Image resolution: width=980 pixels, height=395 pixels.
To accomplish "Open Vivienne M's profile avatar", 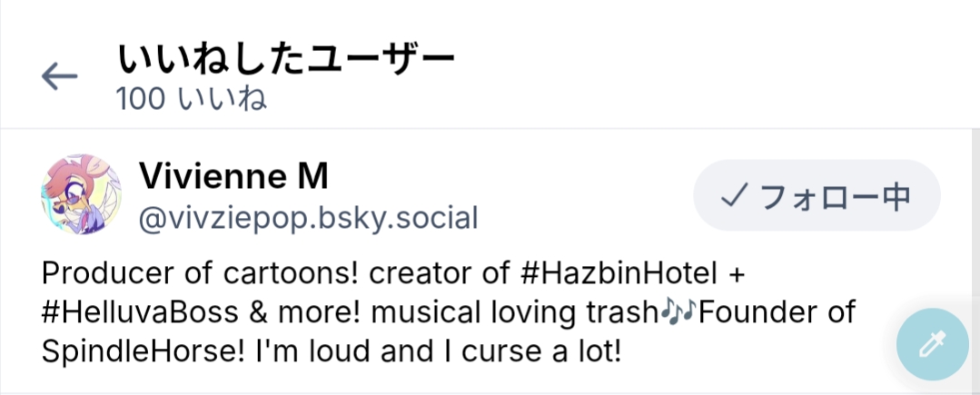I will (x=82, y=194).
